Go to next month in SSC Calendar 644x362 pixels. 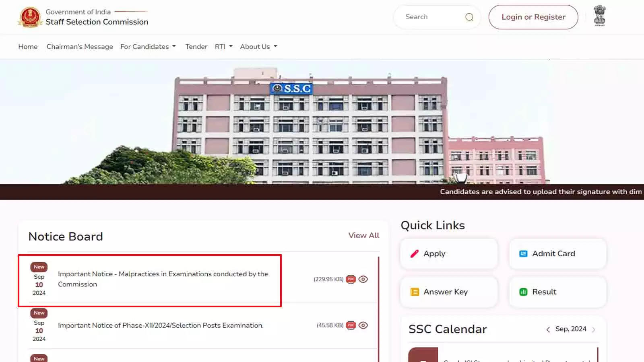coord(594,329)
